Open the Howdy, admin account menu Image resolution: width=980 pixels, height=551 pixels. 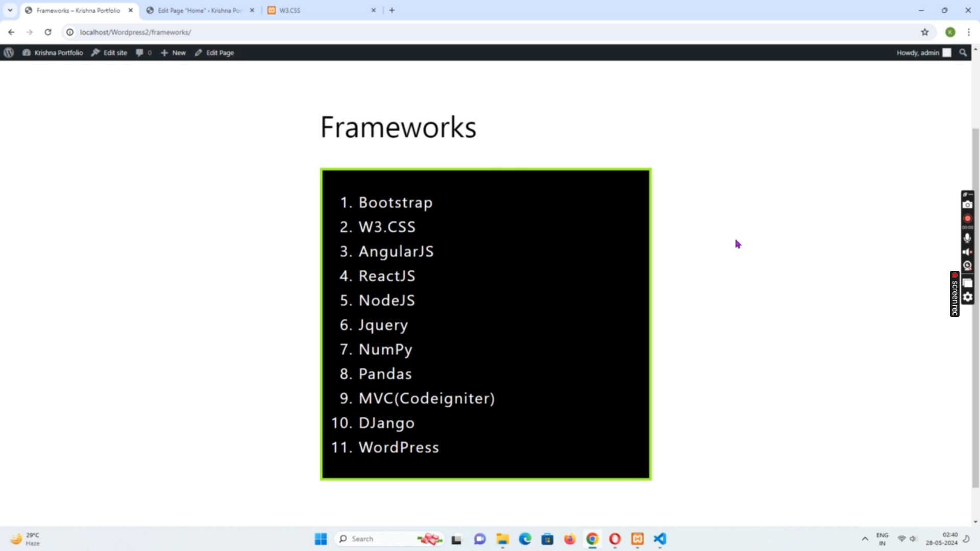pyautogui.click(x=924, y=53)
